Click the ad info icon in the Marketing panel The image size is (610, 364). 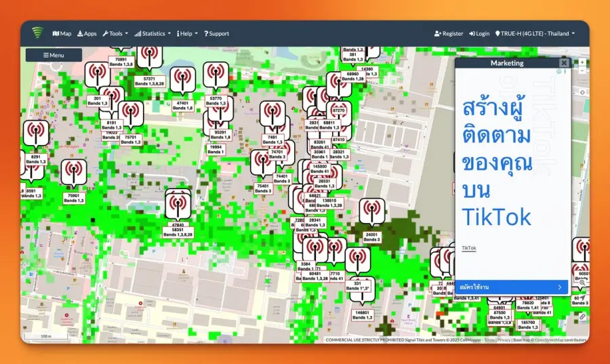[558, 72]
